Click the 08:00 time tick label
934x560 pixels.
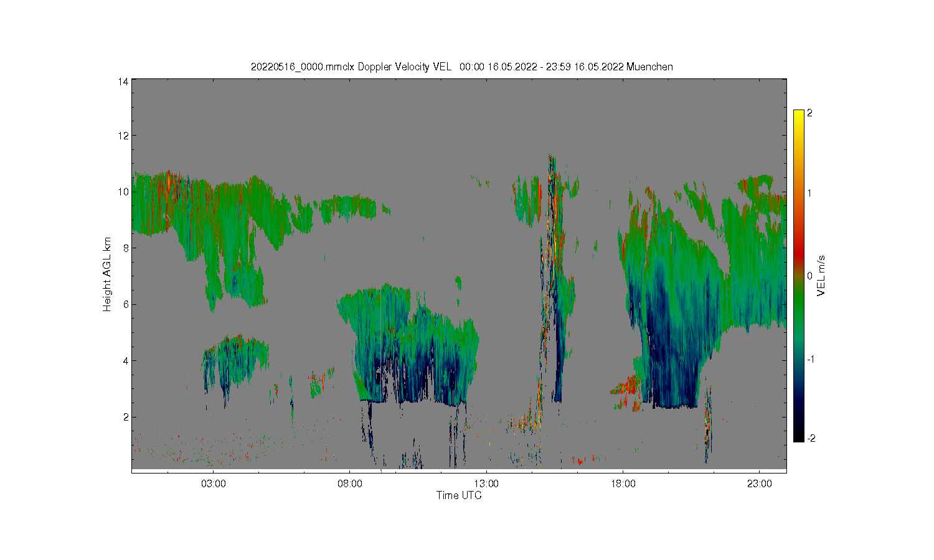pos(350,483)
